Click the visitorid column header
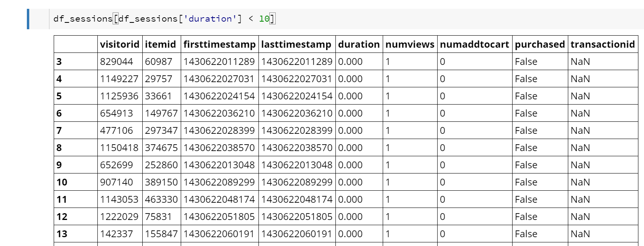 (119, 44)
